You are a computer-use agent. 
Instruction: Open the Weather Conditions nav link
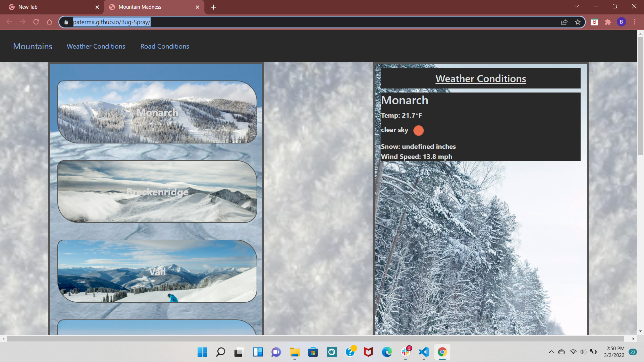pos(96,46)
